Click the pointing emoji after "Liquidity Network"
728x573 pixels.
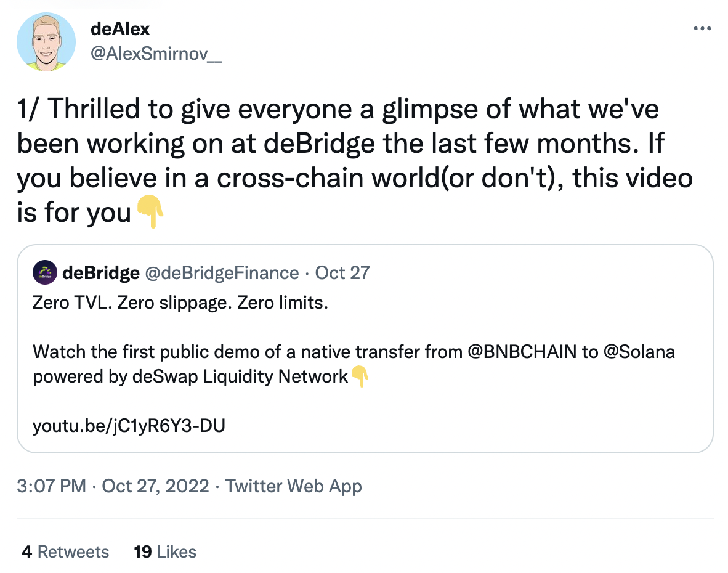pos(359,376)
